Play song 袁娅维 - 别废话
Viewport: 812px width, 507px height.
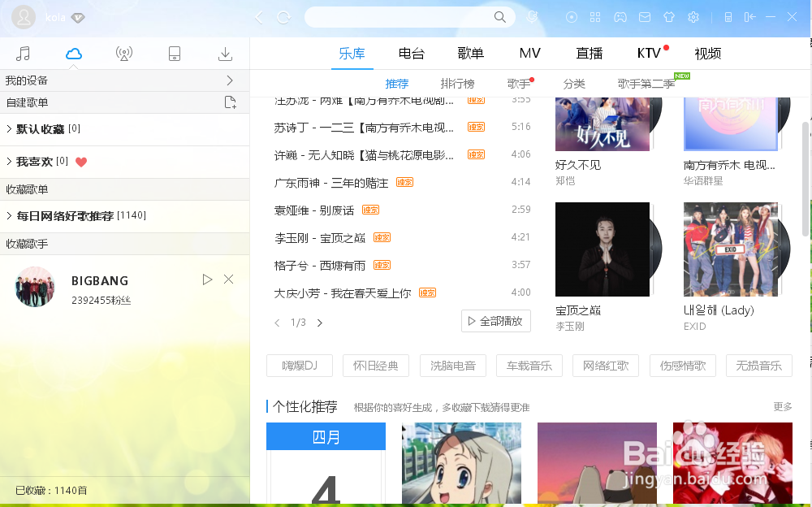tap(314, 210)
